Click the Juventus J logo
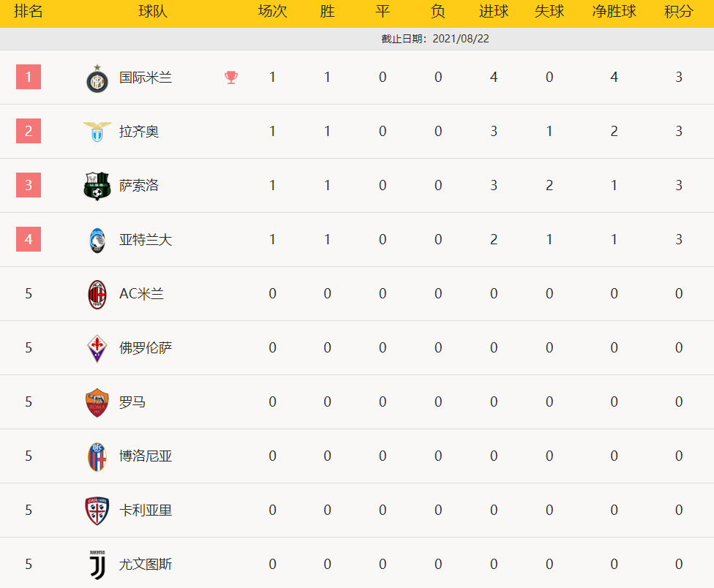Screen dimensions: 714x588 click(97, 565)
